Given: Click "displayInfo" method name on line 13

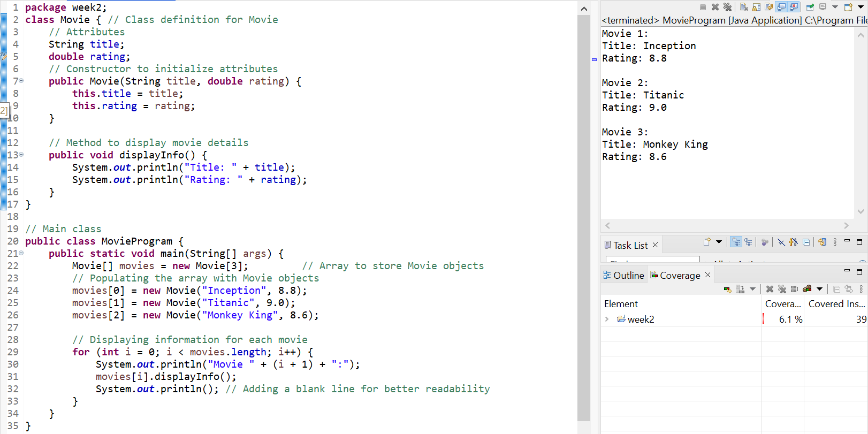Looking at the screenshot, I should [152, 155].
